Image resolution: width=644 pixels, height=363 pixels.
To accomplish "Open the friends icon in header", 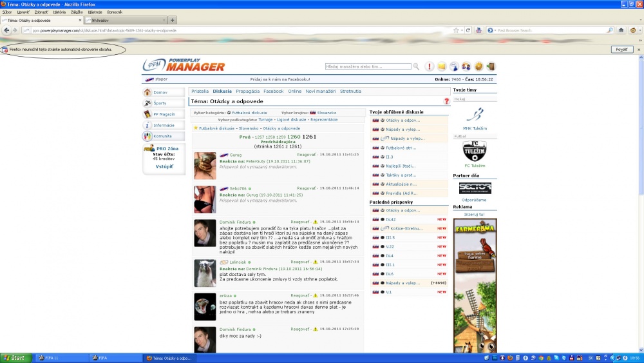I will coord(466,66).
